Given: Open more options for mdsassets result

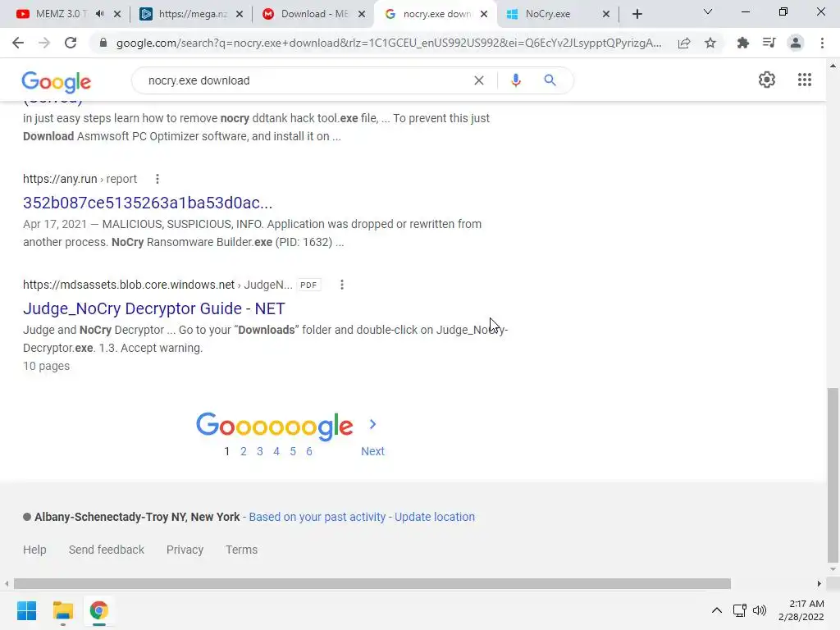Looking at the screenshot, I should [x=342, y=285].
